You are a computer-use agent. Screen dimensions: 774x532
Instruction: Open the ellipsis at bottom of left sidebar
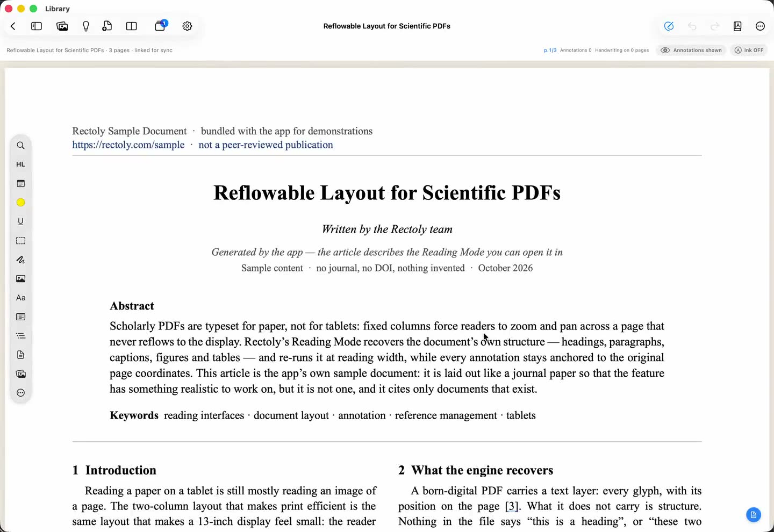coord(20,393)
